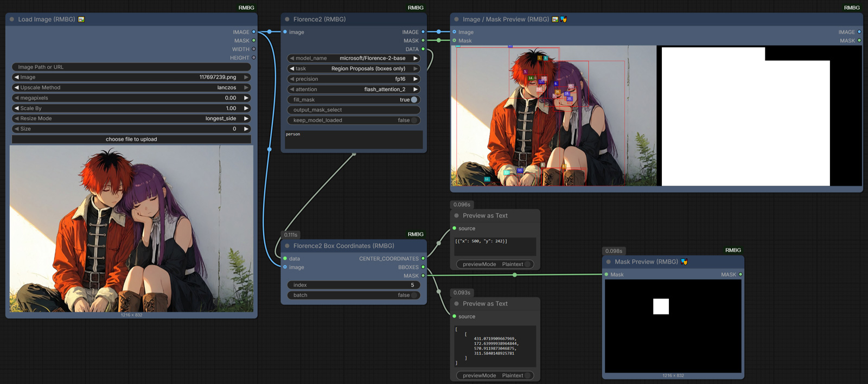
Task: Open the task dropdown showing Region Proposals
Action: tap(354, 68)
